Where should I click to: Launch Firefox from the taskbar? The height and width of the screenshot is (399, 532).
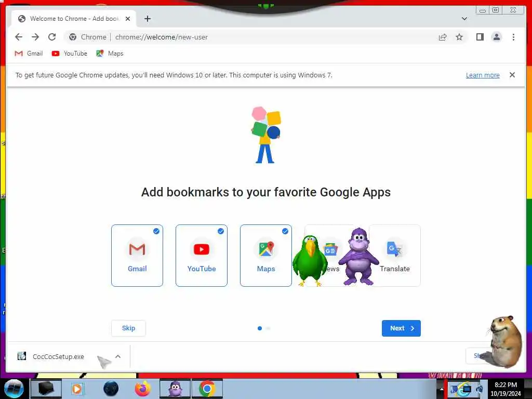[x=143, y=389]
